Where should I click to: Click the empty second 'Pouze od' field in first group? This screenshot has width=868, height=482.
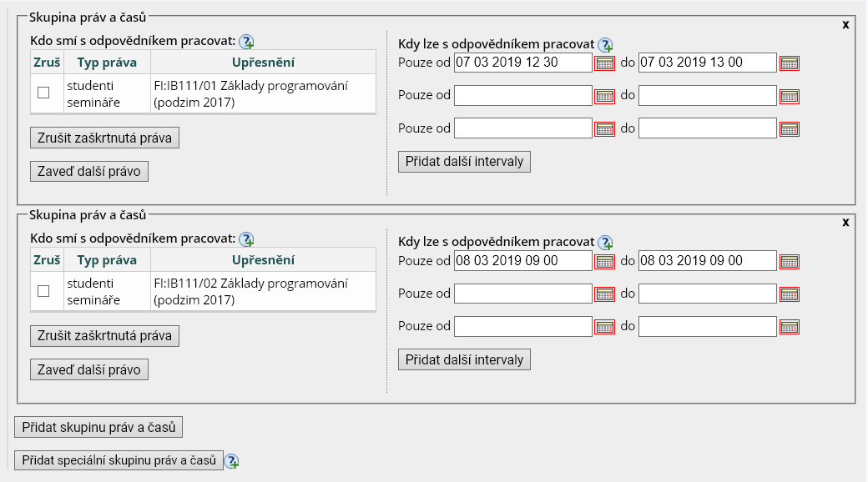tap(522, 95)
